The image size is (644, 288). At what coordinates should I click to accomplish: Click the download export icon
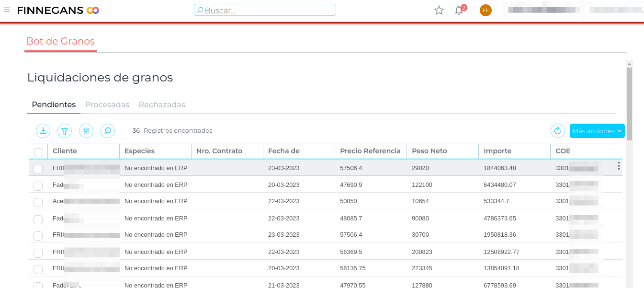coord(43,130)
